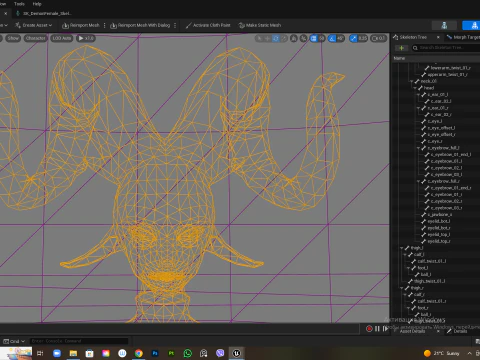Collapse the thigh_r bone node
Image resolution: width=480 pixels, height=360 pixels.
click(402, 288)
